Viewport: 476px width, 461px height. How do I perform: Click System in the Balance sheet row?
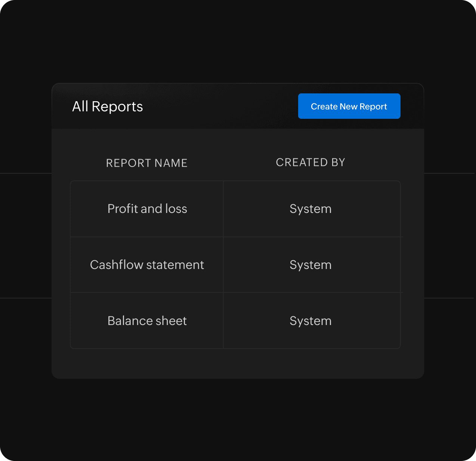pos(310,321)
